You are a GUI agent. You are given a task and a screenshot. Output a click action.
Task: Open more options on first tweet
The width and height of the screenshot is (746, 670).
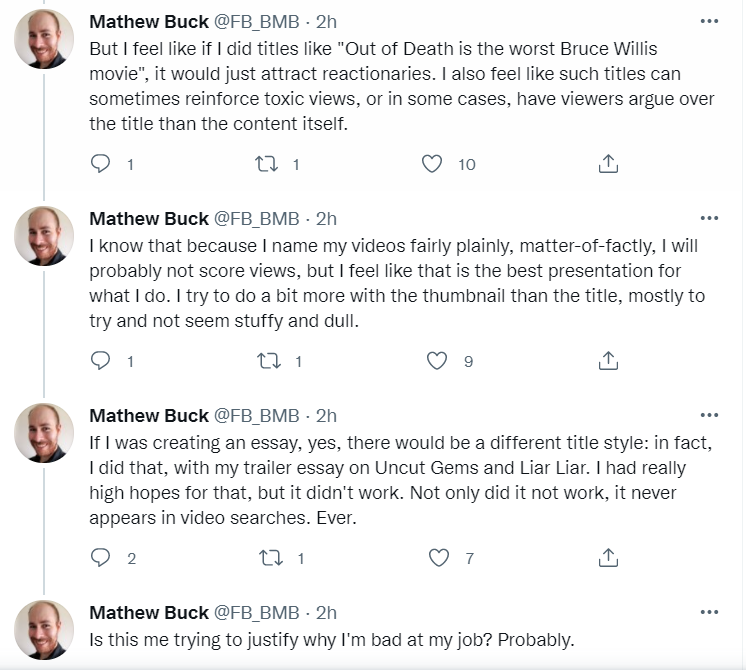pos(709,21)
